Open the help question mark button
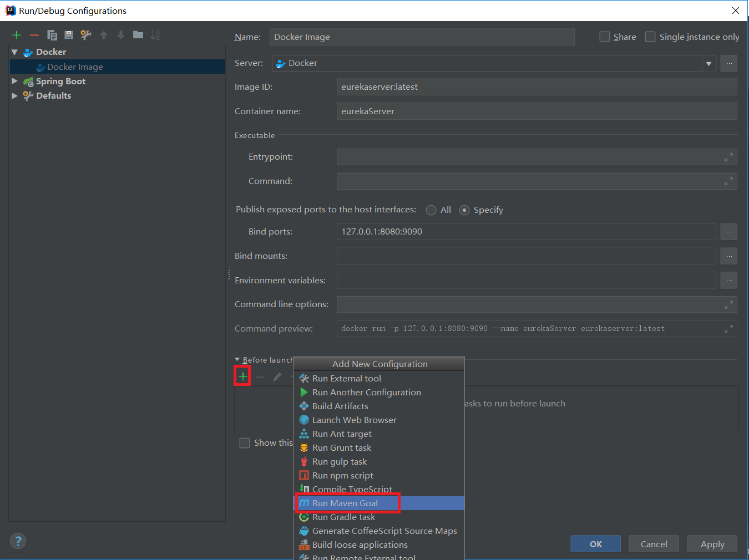The image size is (749, 560). [x=18, y=541]
